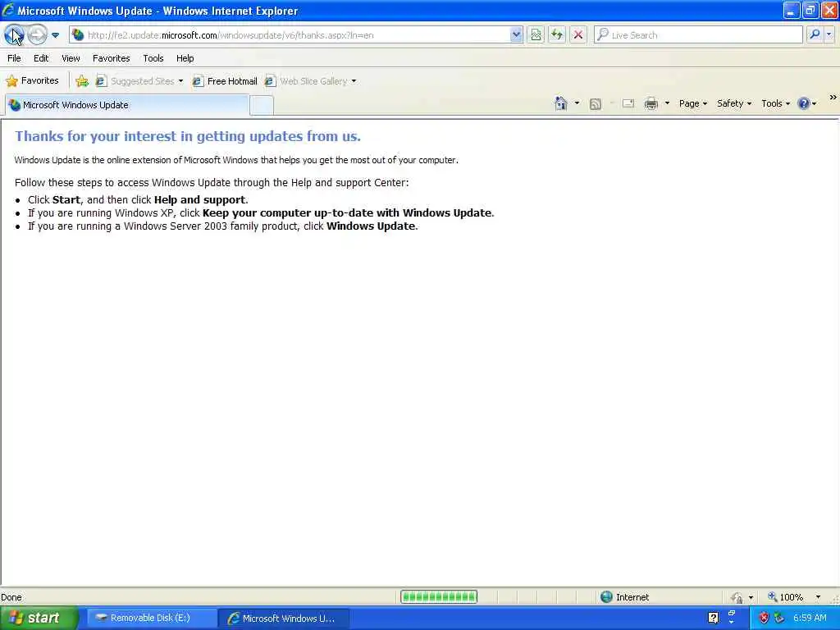Click into the Live Search box
The width and height of the screenshot is (840, 630).
click(698, 35)
